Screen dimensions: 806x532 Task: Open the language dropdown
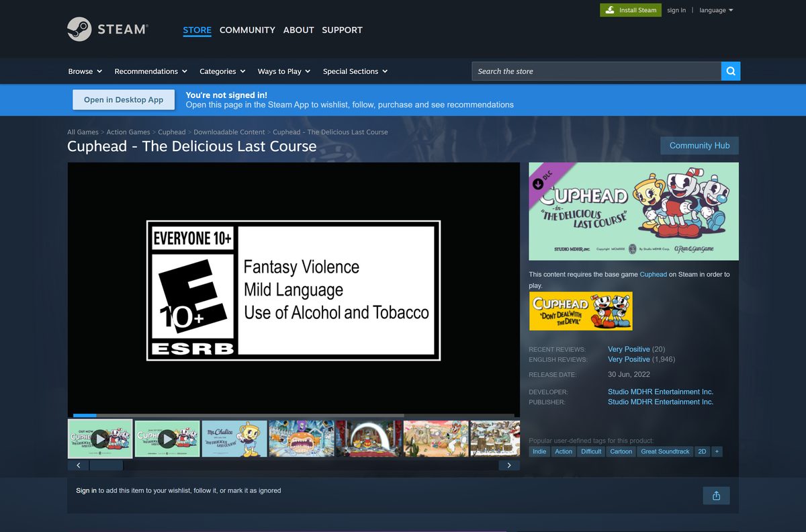(716, 10)
